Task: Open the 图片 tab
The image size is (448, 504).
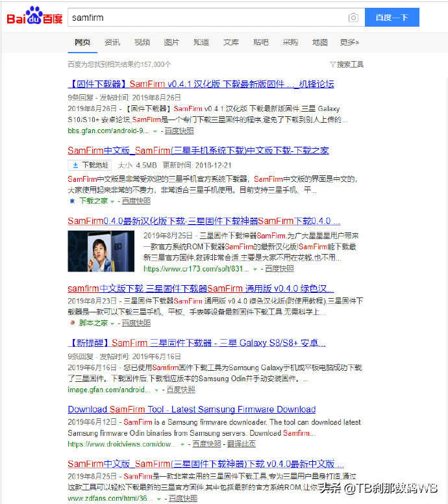Action: 171,42
